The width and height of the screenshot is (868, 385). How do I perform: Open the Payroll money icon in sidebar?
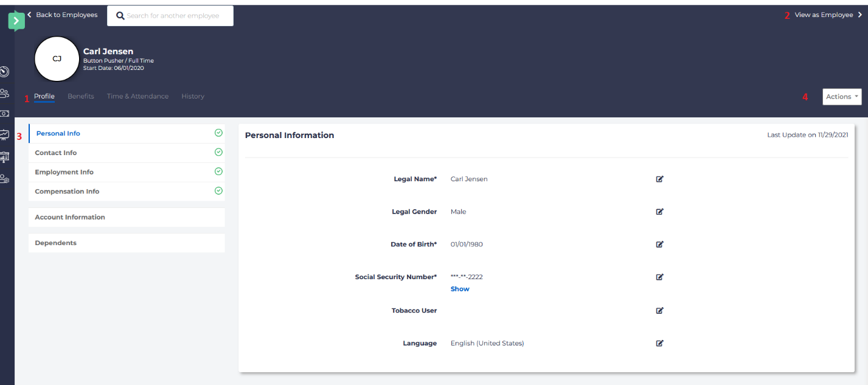coord(5,113)
